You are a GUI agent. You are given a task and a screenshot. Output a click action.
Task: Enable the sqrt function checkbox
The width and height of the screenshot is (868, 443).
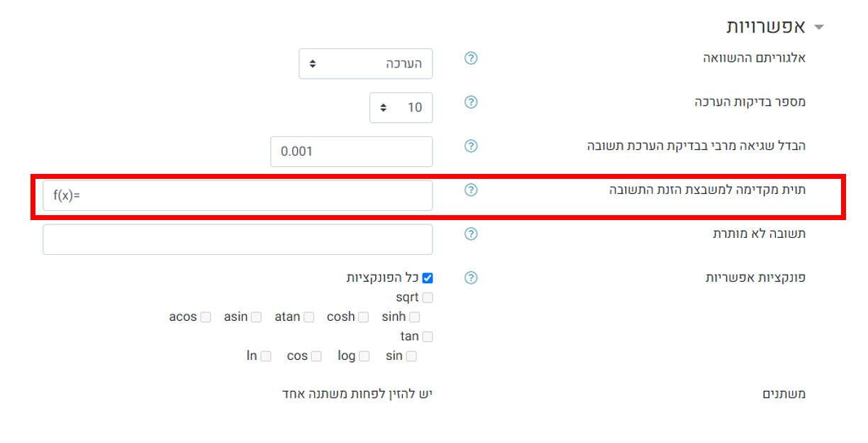(427, 298)
